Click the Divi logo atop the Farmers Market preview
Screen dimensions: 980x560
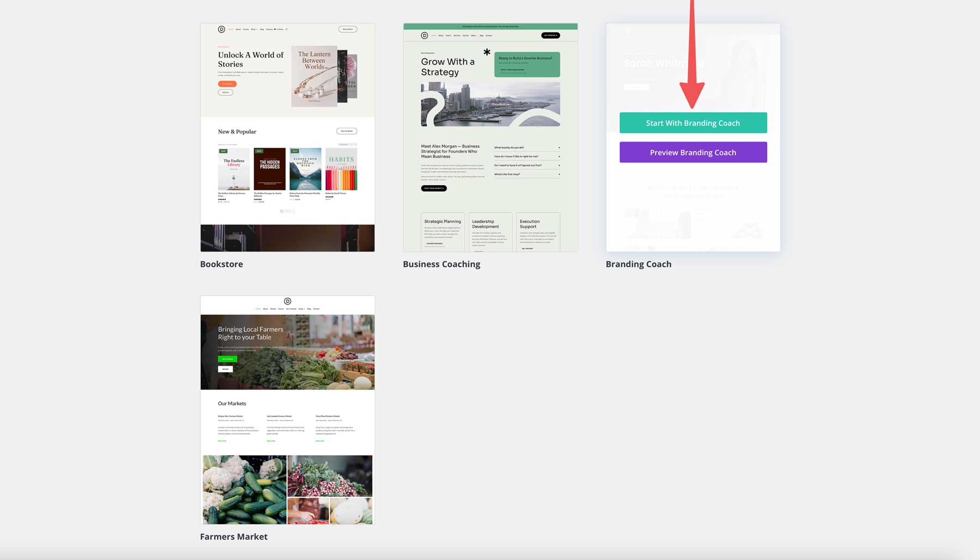[x=287, y=301]
